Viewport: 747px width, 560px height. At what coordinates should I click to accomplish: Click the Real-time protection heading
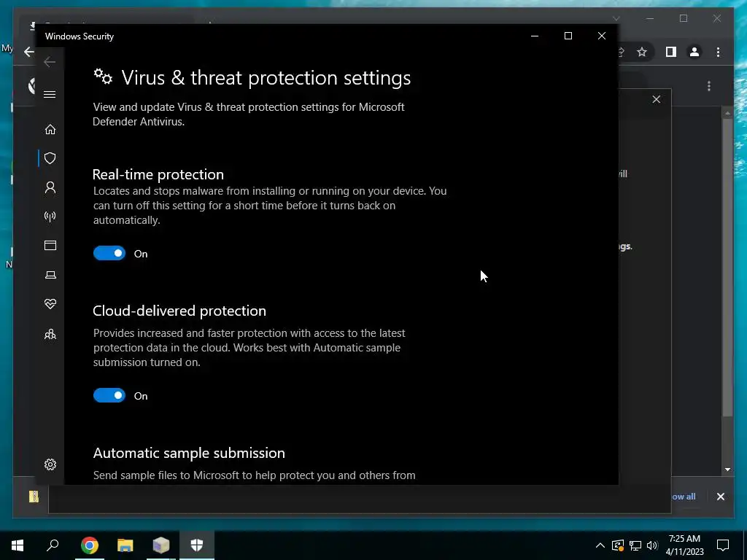158,174
